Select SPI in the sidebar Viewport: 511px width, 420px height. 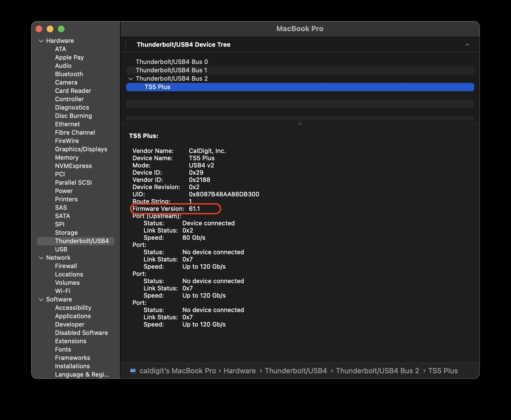pos(59,224)
